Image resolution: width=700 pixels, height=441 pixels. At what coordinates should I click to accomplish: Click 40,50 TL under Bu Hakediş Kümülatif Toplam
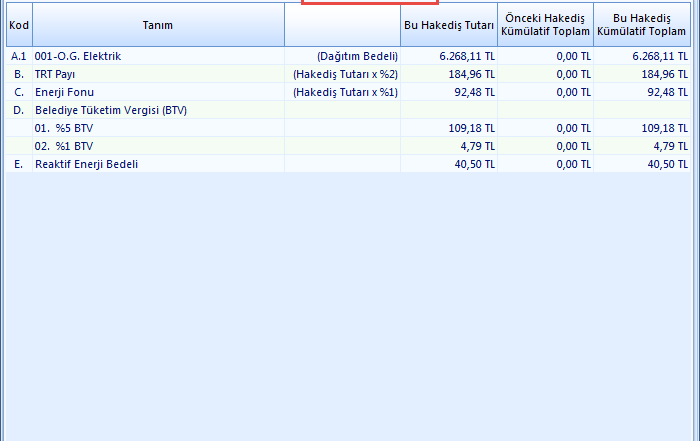(x=667, y=165)
